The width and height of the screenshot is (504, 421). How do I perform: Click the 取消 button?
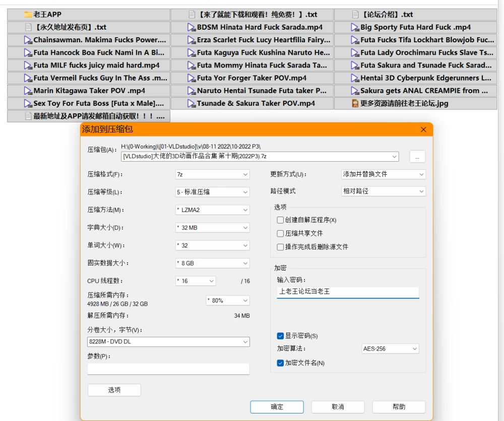coord(338,407)
